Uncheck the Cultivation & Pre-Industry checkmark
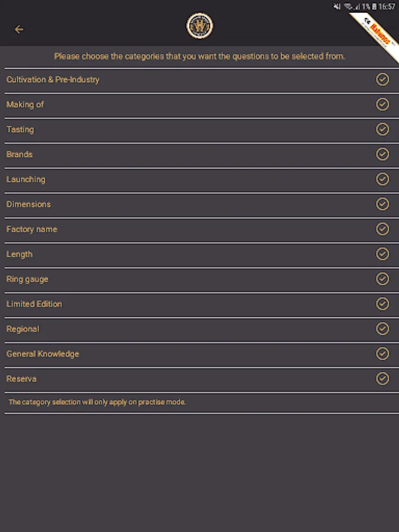This screenshot has width=399, height=532. click(382, 79)
